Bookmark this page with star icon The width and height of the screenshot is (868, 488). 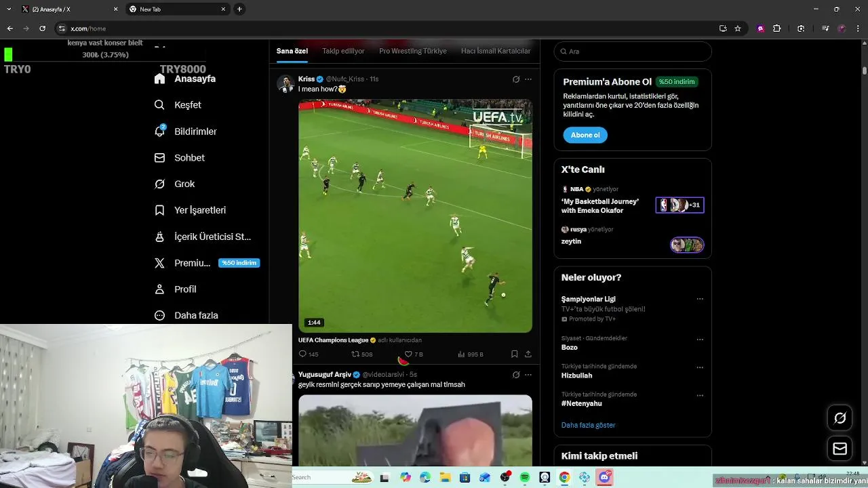tap(738, 28)
